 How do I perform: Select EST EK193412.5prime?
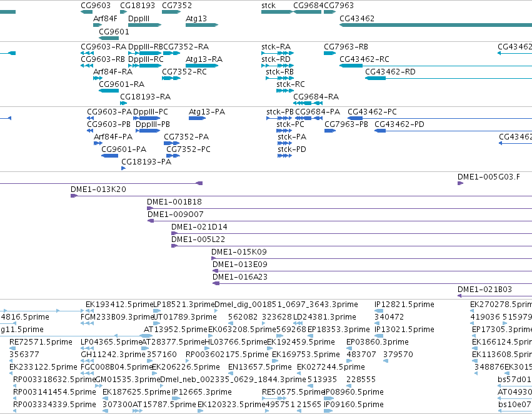pyautogui.click(x=89, y=311)
